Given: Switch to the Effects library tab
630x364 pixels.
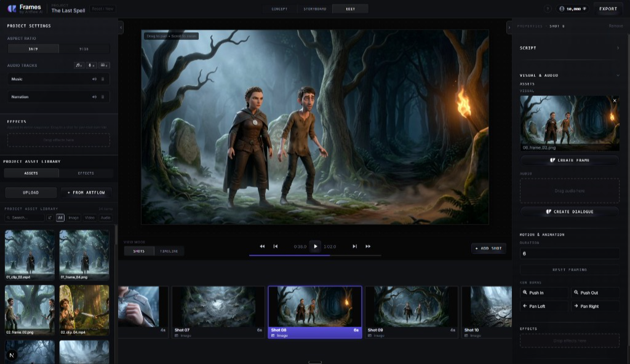Looking at the screenshot, I should 86,173.
